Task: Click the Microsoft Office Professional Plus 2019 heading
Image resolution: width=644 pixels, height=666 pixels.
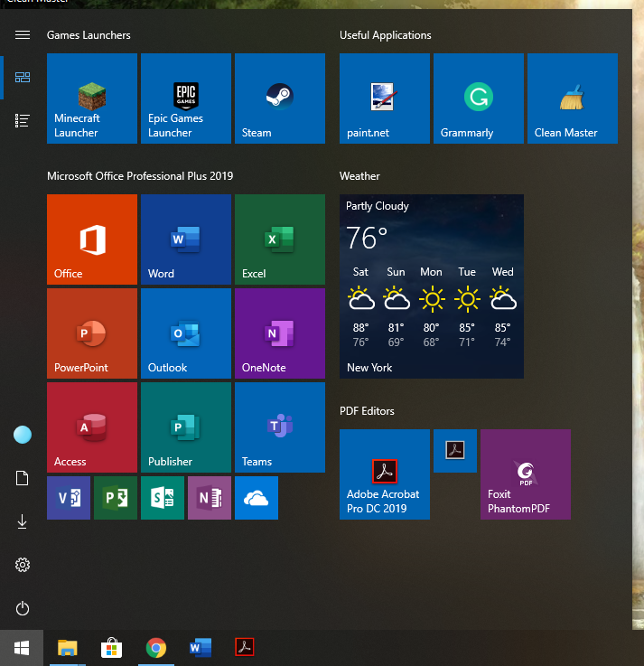Action: coord(140,176)
